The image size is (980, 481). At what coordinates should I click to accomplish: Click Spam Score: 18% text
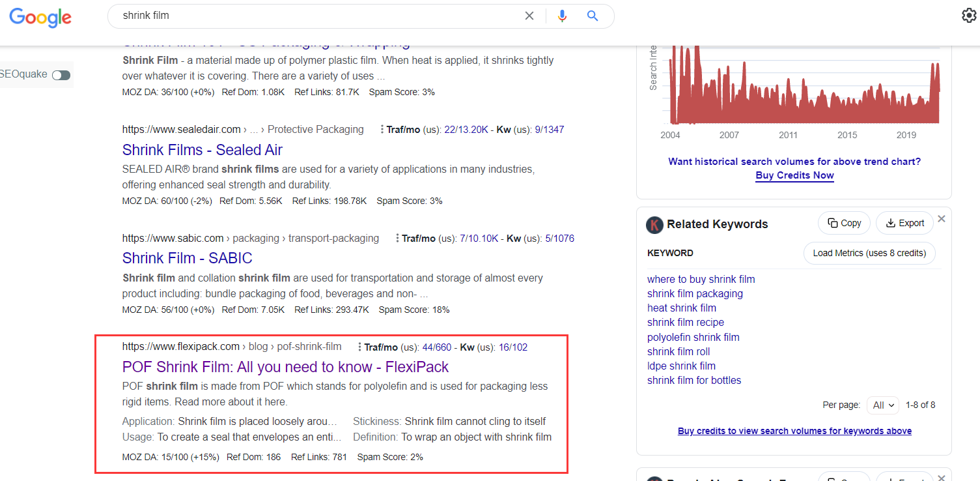pyautogui.click(x=414, y=310)
